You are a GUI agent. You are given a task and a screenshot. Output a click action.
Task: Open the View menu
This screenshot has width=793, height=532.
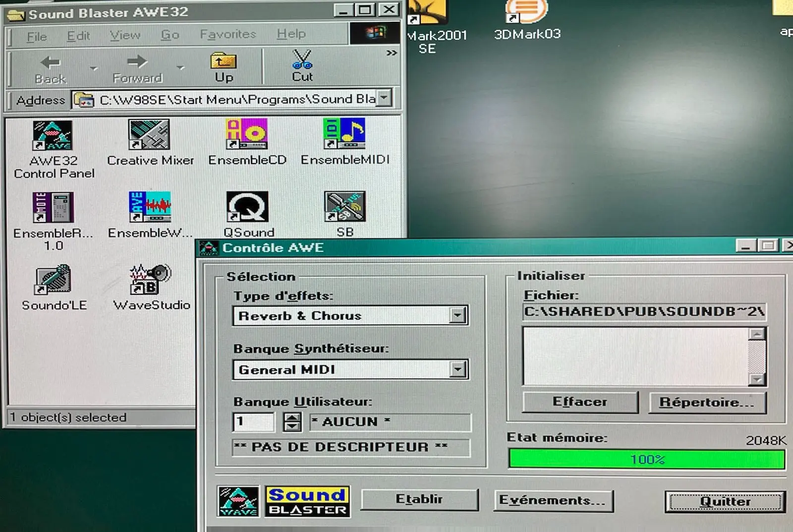125,35
